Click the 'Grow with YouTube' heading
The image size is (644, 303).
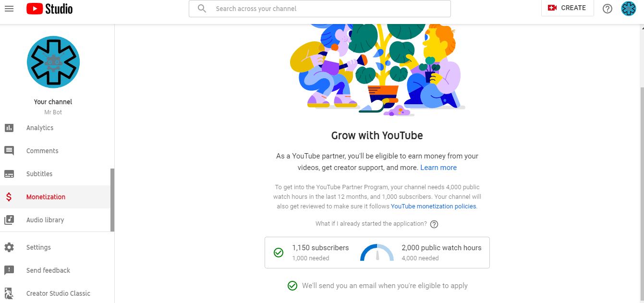(x=377, y=135)
